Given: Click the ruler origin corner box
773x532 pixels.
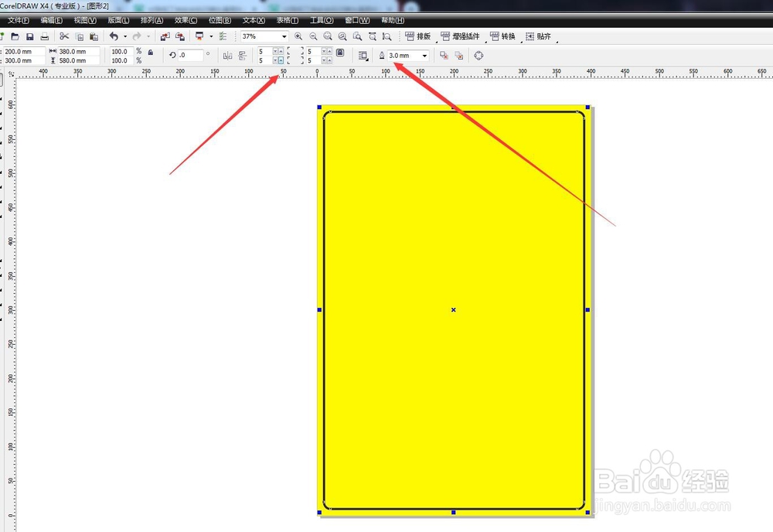Looking at the screenshot, I should 11,74.
